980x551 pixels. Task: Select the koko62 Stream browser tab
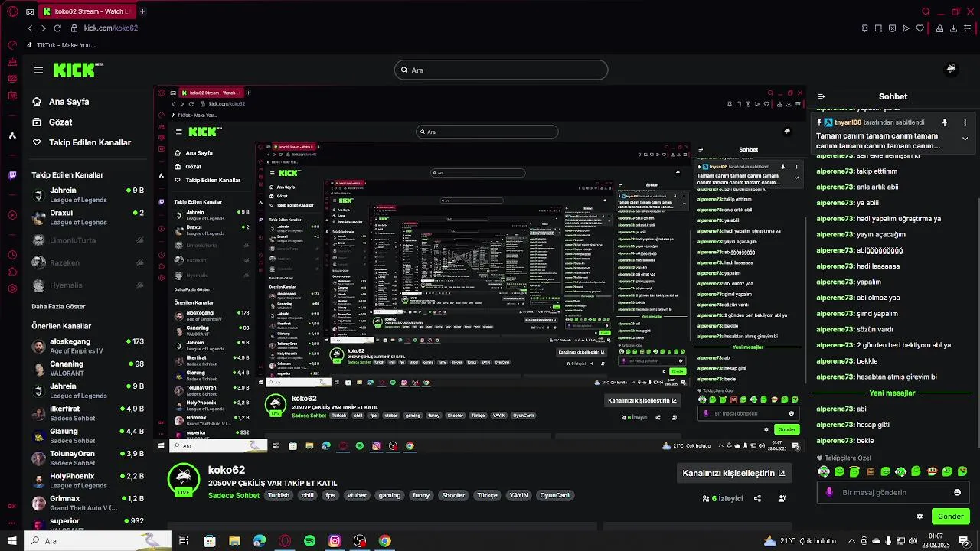(88, 11)
